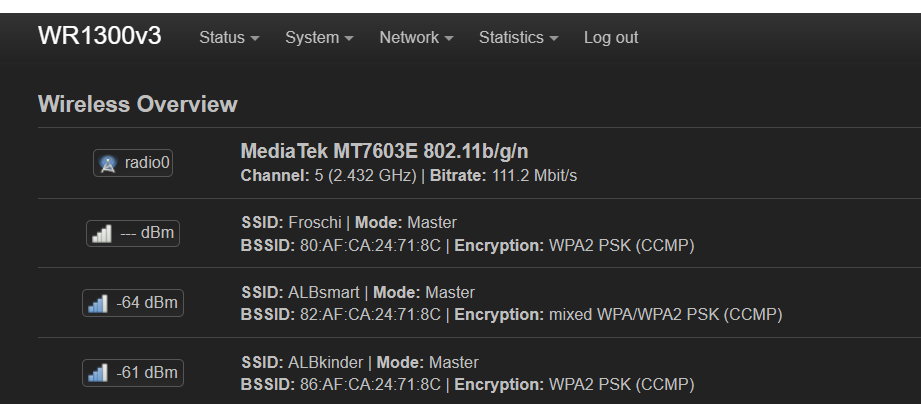Screen dimensions: 921x404
Task: Select the MediaTek MT7603E 802.11b/g/n heading
Action: (x=384, y=152)
